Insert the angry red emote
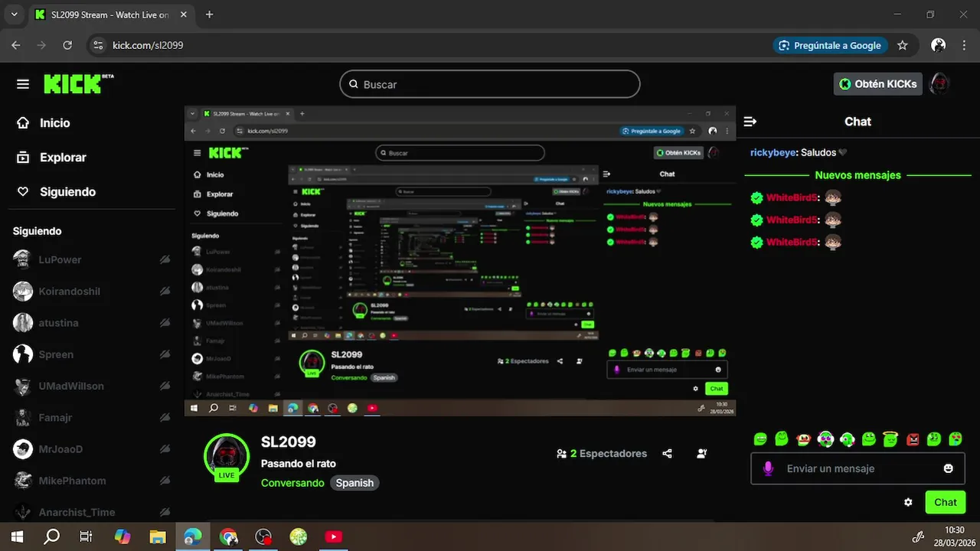The width and height of the screenshot is (980, 551). pos(913,439)
